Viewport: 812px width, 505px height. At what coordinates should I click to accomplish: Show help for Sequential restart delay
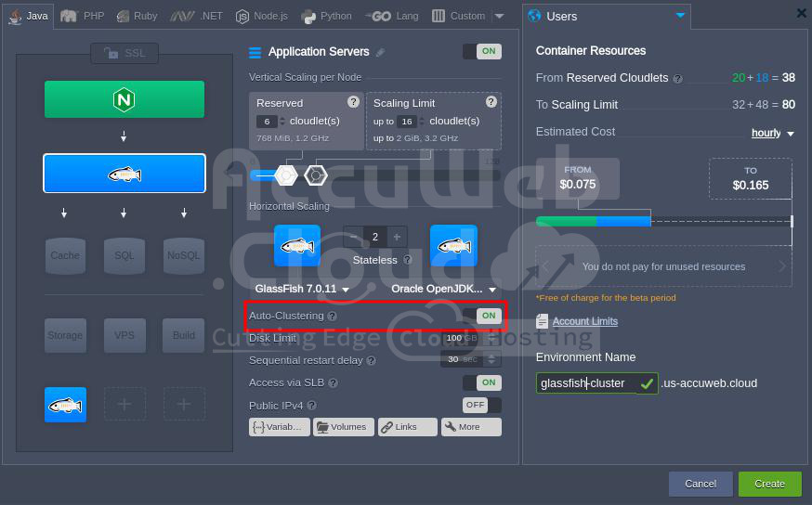coord(371,360)
